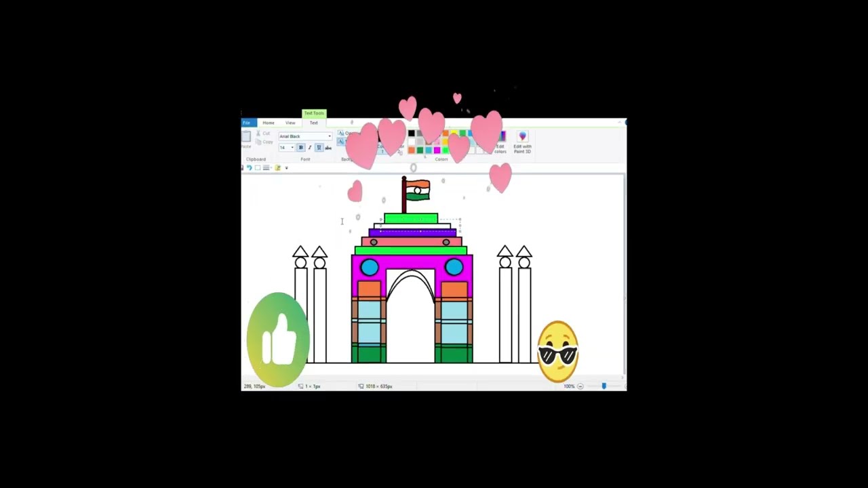
Task: Click the zoom out minus button
Action: point(580,386)
